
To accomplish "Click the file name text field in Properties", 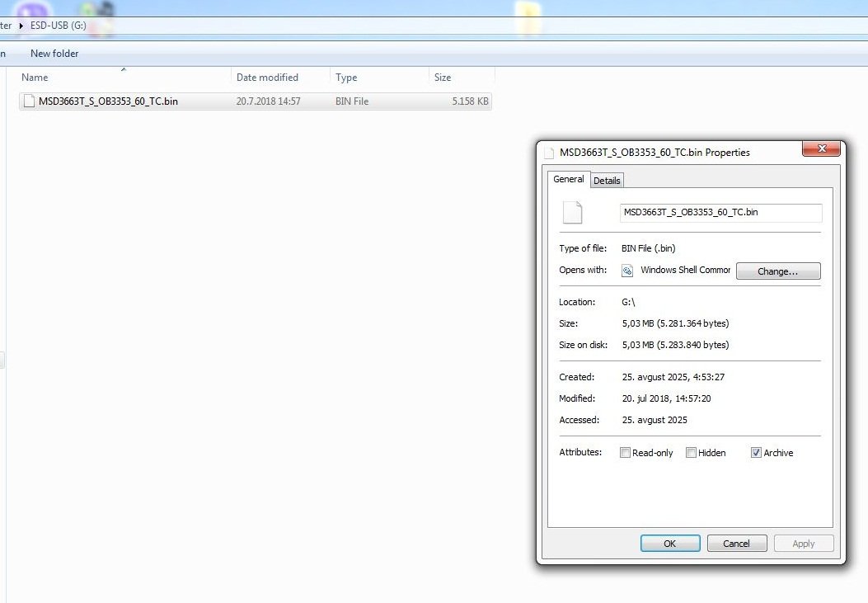I will coord(720,213).
